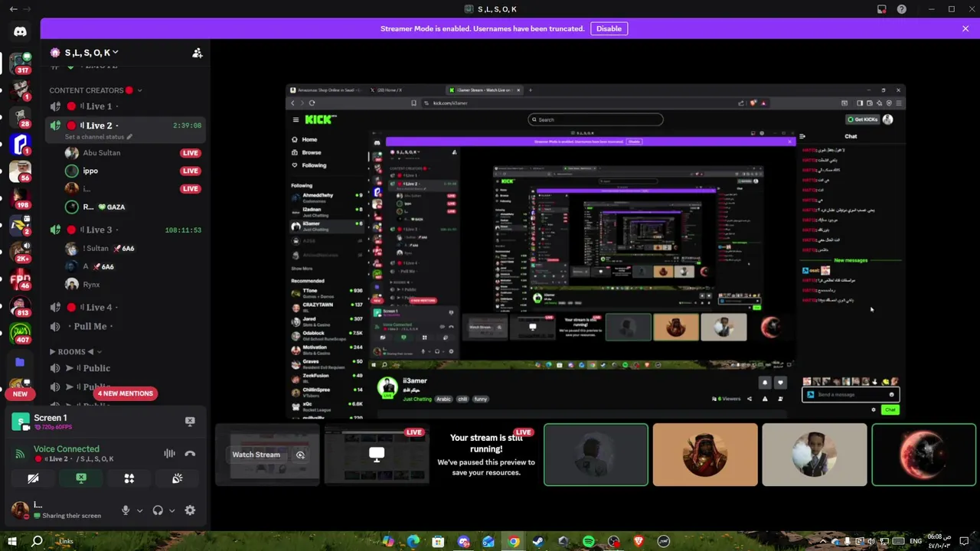
Task: Open noise suppression waveform settings
Action: tap(169, 453)
